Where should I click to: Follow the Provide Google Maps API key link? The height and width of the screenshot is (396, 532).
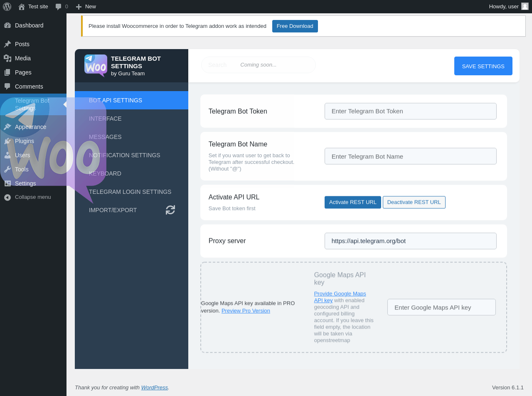[x=340, y=297]
